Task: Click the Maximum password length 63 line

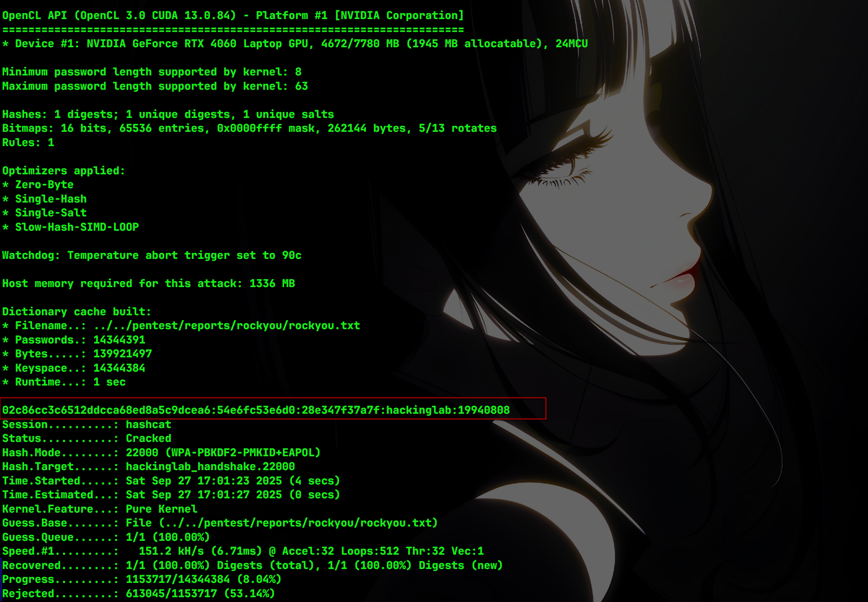Action: point(155,86)
